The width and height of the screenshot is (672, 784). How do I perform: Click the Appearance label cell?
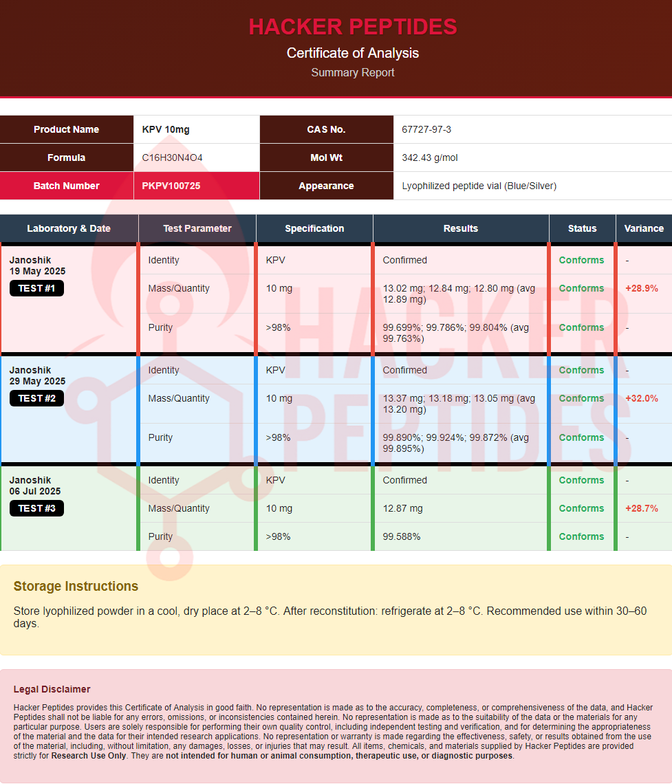327,186
